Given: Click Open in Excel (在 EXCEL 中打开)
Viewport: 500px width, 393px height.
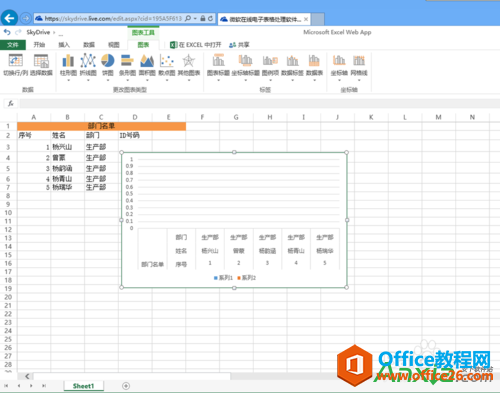Looking at the screenshot, I should click(196, 45).
